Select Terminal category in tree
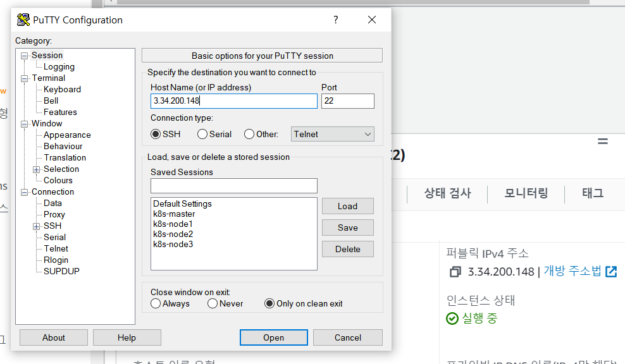 (x=48, y=78)
